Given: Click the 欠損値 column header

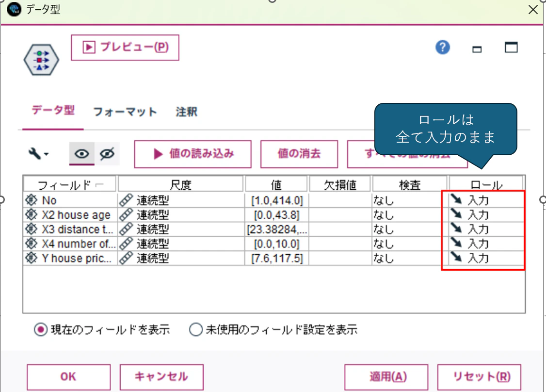Looking at the screenshot, I should pos(340,185).
